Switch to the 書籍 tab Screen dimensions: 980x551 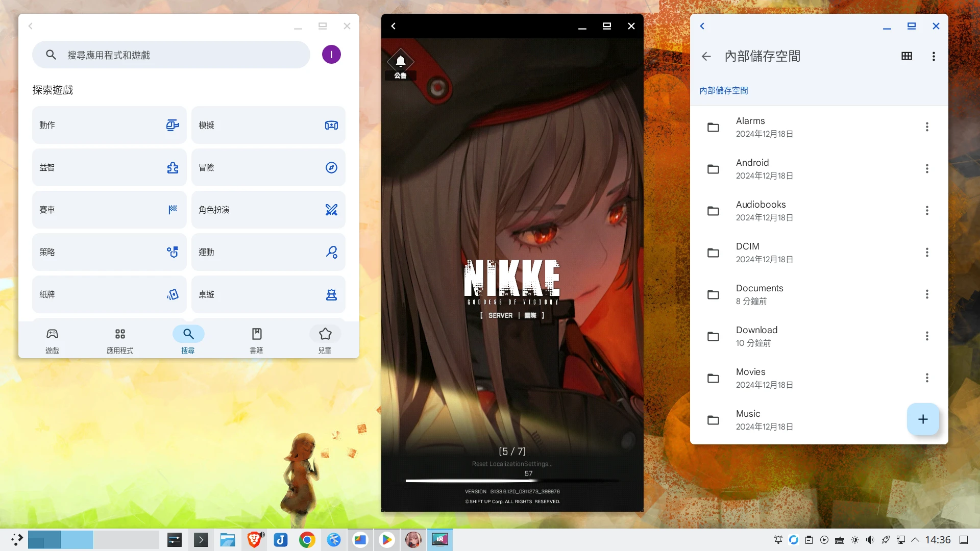pyautogui.click(x=256, y=340)
